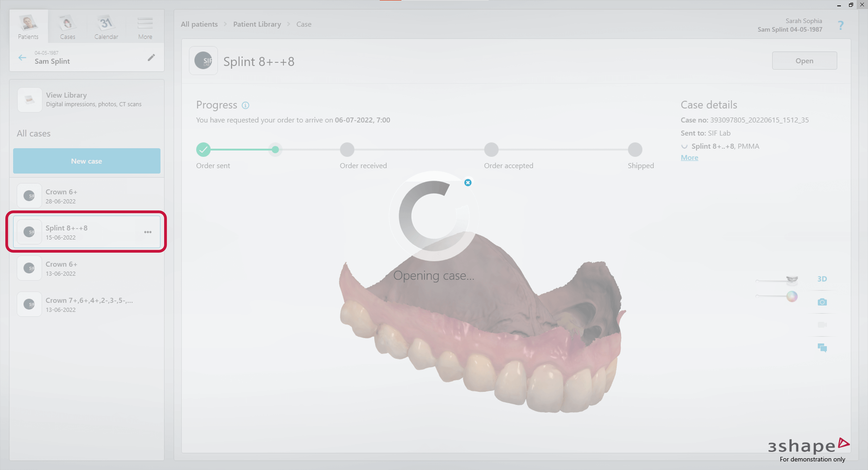Cancel case loading with the X toggle
The width and height of the screenshot is (868, 470).
(468, 182)
